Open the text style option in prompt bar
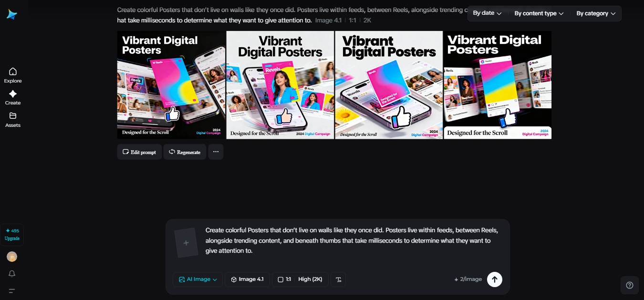Screen dimensions: 644x300 pos(338,279)
